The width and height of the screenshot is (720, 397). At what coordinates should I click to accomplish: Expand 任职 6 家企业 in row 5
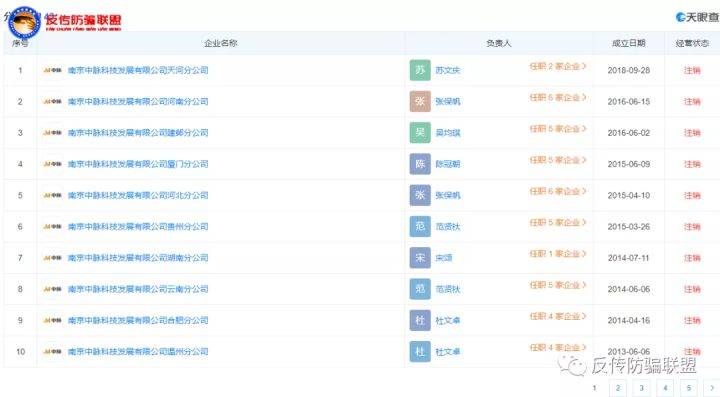558,191
